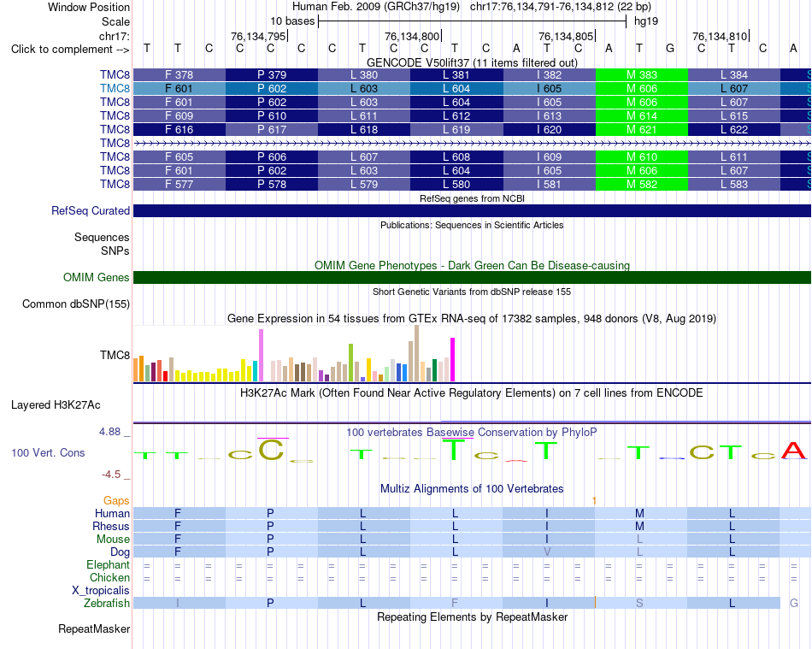Click the Multiz Alignments of 100 Vertebrates title
This screenshot has width=812, height=649.
click(x=472, y=489)
